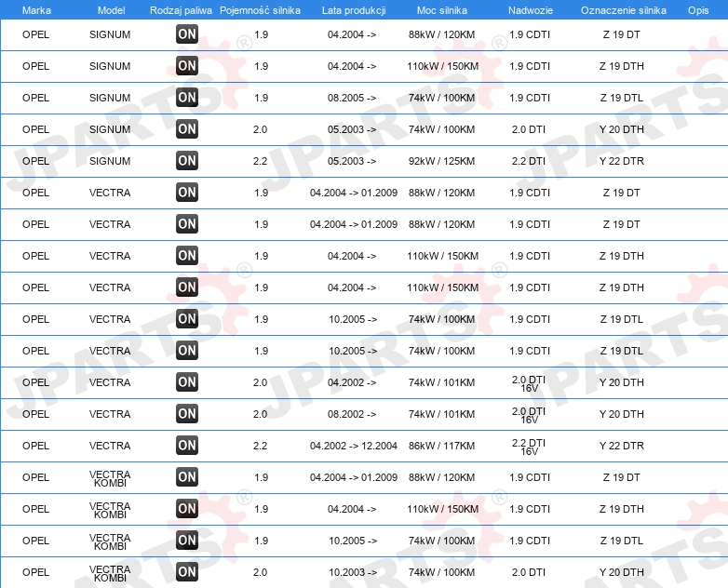Screen dimensions: 728x588
Task: Select the 10.2003 -> production date cell
Action: (353, 572)
